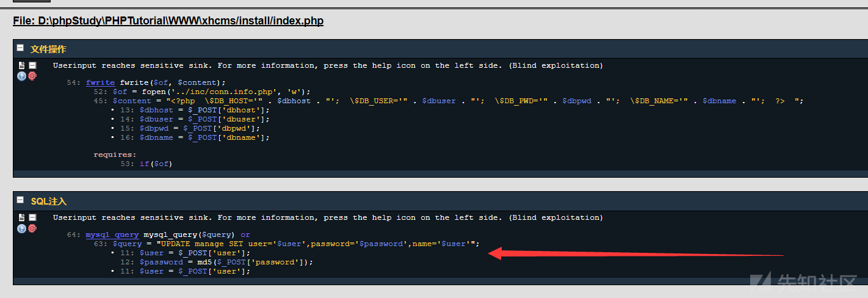Open red exploit icon for fwrite finding

point(32,76)
